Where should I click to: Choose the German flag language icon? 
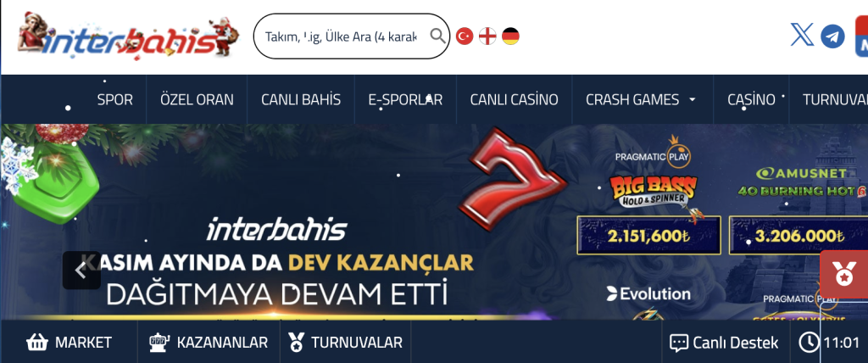pos(510,36)
